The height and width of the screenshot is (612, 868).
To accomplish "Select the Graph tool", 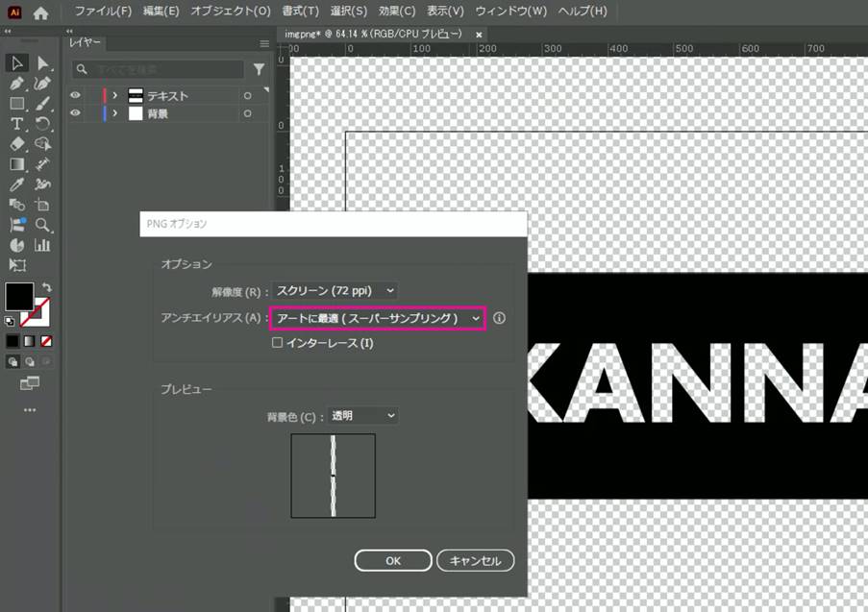I will 42,246.
